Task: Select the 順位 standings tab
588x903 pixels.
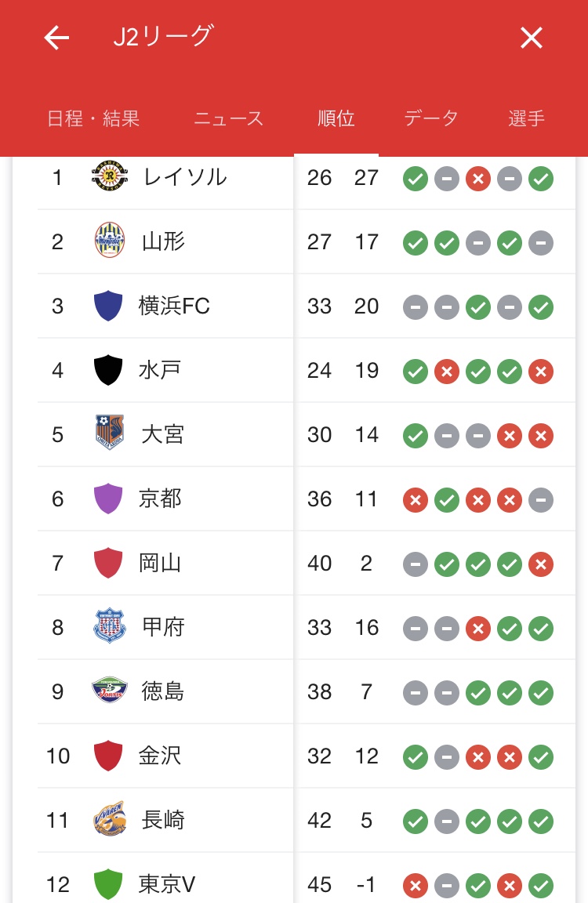Action: (x=336, y=118)
